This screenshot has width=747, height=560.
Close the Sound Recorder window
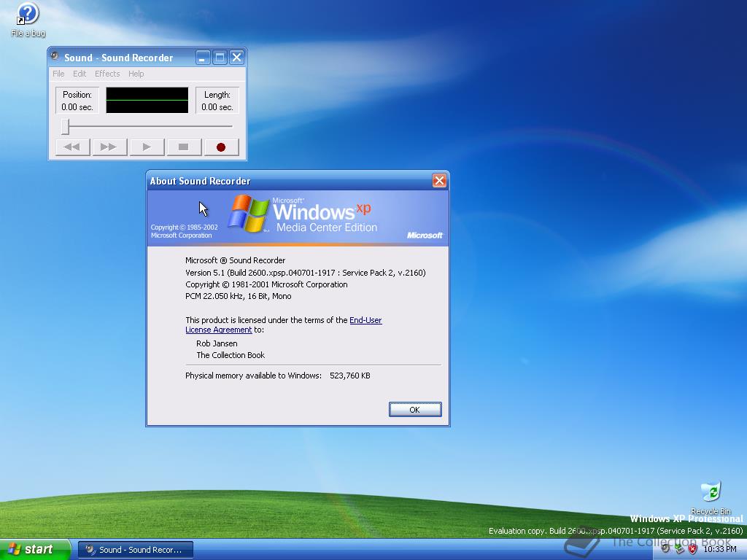(237, 58)
